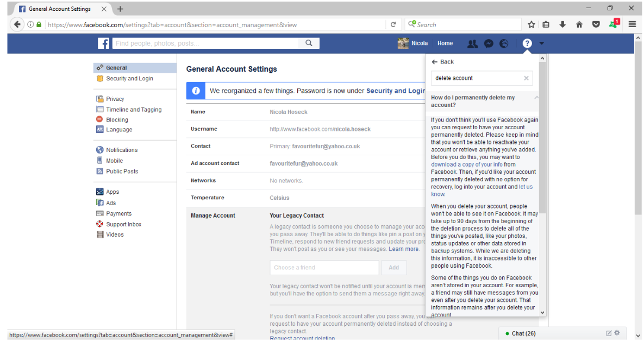The width and height of the screenshot is (644, 348).
Task: Open the download a copy link
Action: pyautogui.click(x=467, y=164)
